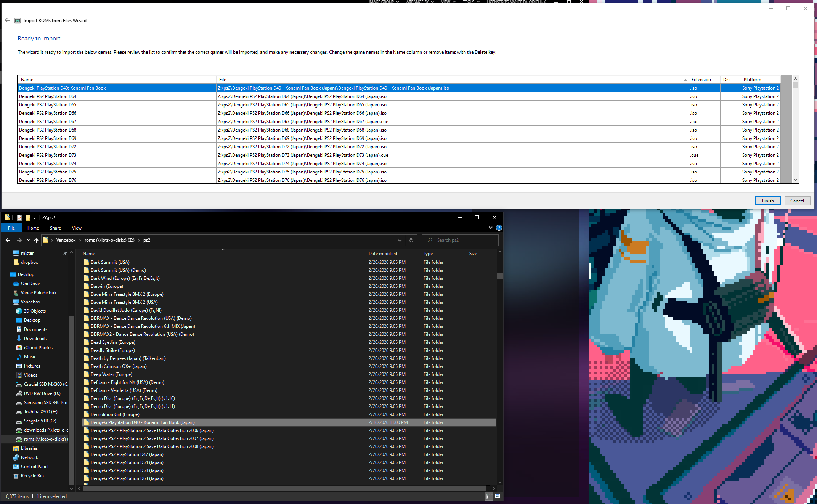Open Videos in navigation pane
This screenshot has width=817, height=504.
click(x=30, y=375)
